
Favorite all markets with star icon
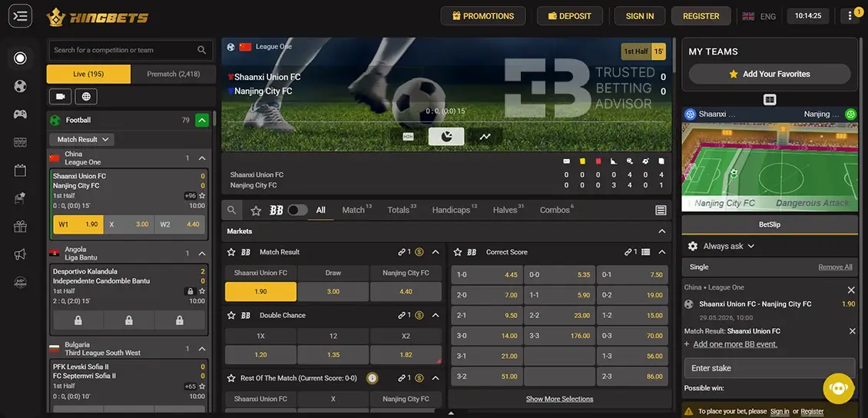coord(256,211)
